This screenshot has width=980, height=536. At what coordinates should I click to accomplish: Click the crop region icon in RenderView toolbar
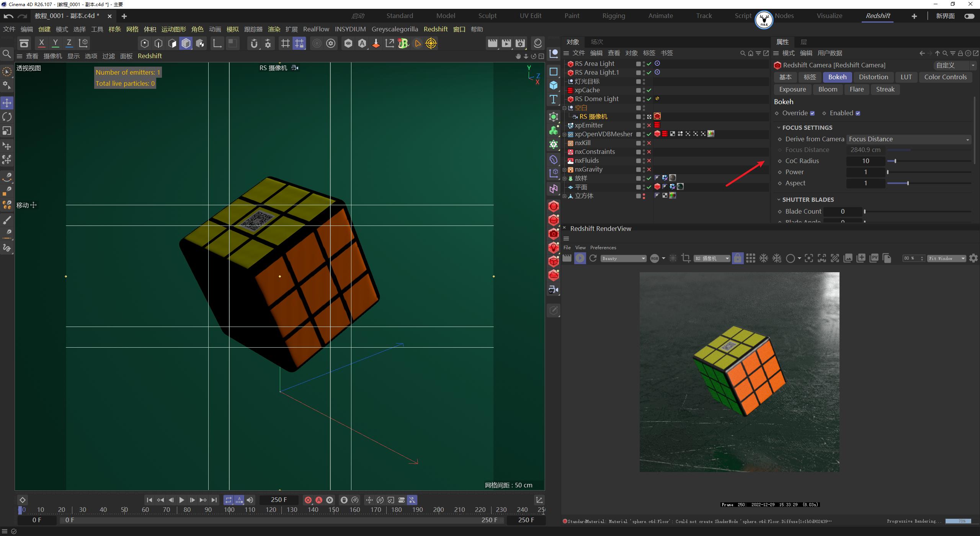pos(686,258)
